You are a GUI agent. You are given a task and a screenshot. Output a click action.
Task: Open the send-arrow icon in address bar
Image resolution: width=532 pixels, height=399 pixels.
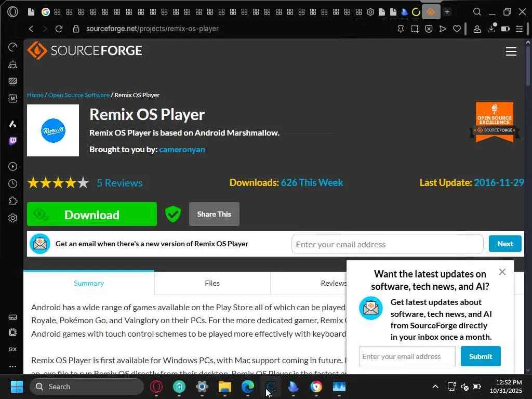[443, 29]
